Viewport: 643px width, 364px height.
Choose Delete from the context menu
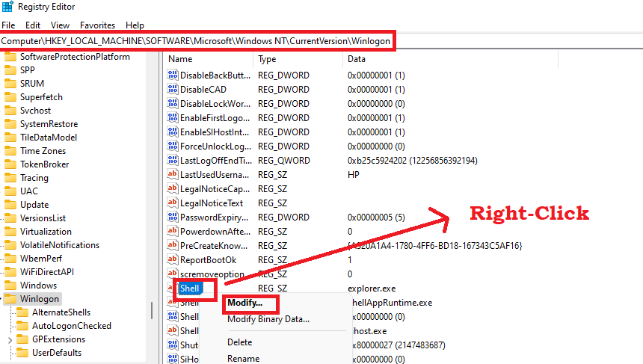coord(239,342)
